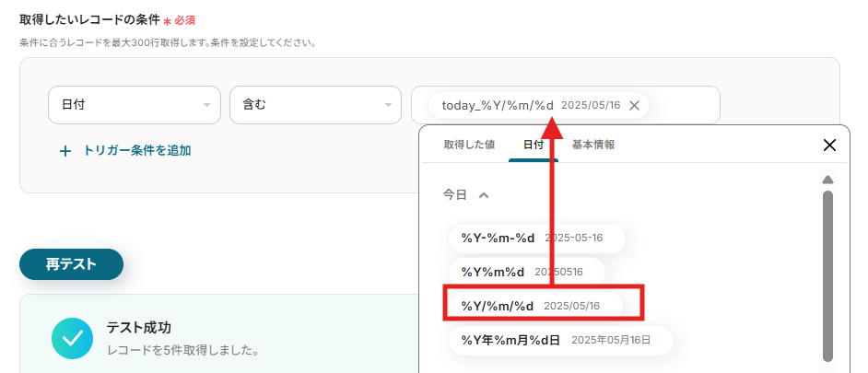
Task: Collapse the 今日 section chevron
Action: pos(483,195)
